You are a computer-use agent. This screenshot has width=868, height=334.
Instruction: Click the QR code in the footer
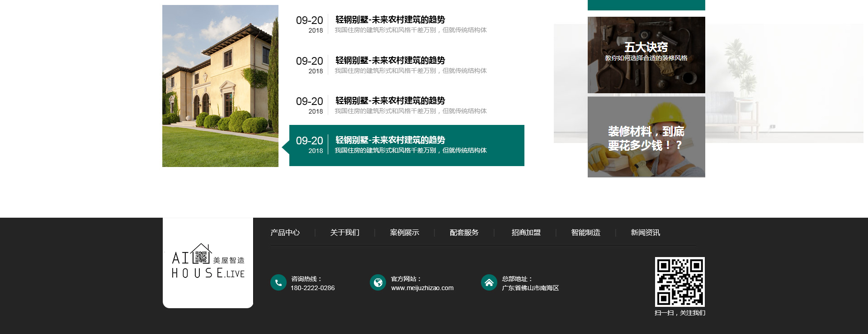(679, 282)
